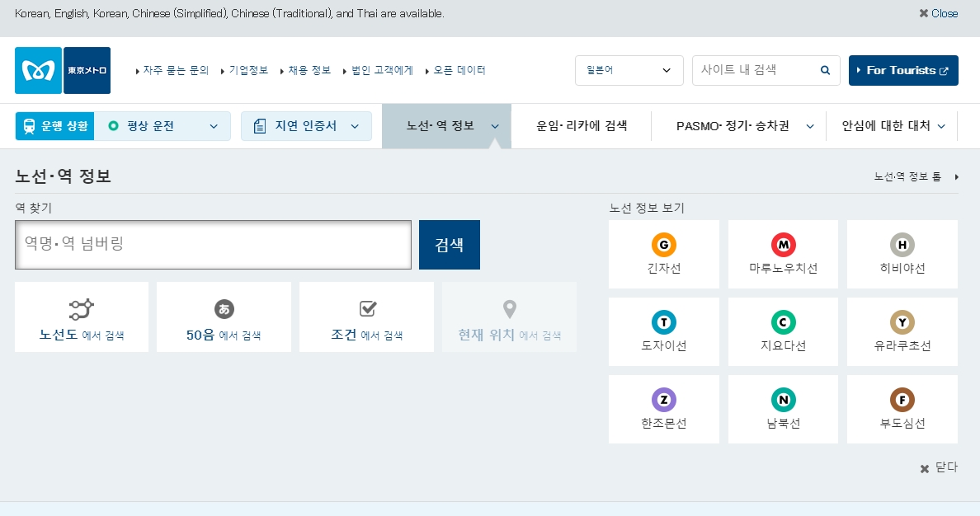Screen dimensions: 980x516
Task: Open the PASMO·정기·승차권 menu
Action: (738, 125)
